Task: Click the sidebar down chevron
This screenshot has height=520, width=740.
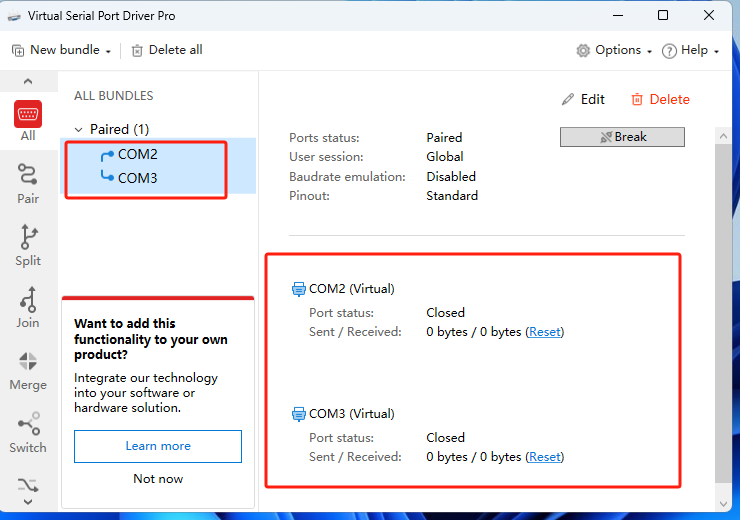Action: 28,502
